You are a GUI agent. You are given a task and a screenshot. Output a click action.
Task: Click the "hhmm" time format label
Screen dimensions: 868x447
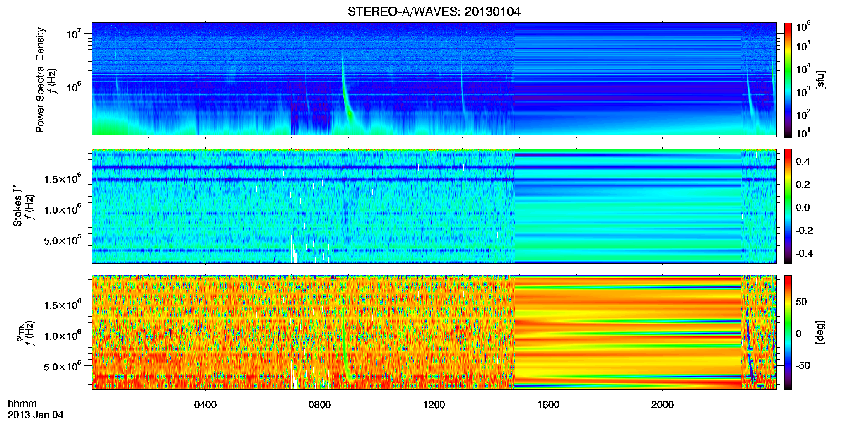coord(22,404)
